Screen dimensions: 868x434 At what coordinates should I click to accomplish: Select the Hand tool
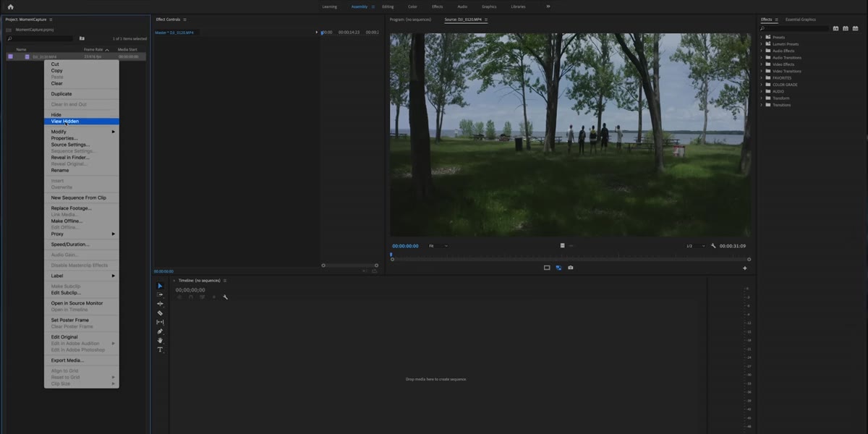point(161,340)
